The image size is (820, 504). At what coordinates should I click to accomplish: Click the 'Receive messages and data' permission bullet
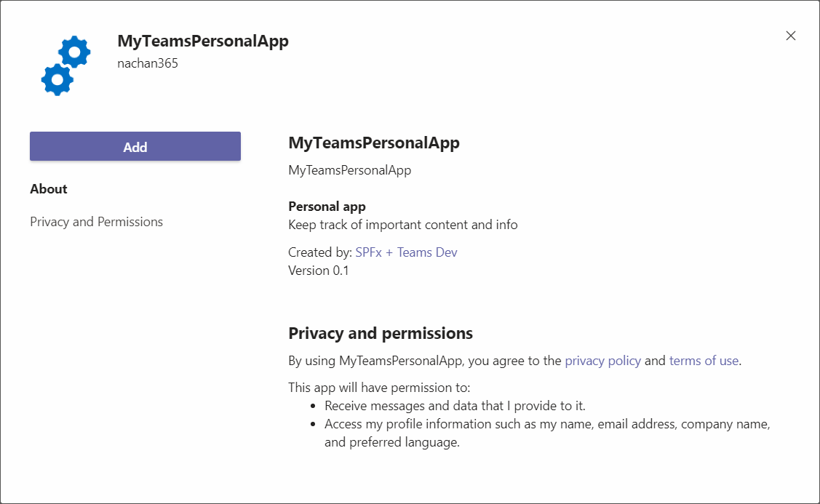(x=455, y=406)
